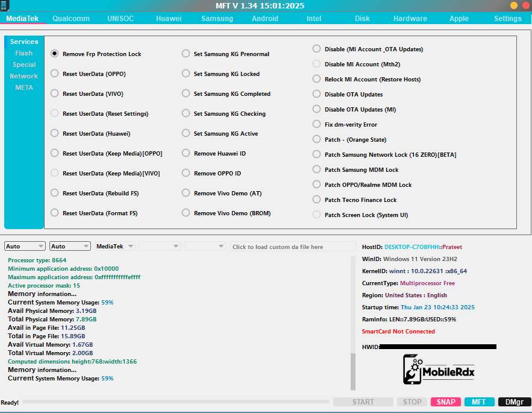This screenshot has width=532, height=413.
Task: Click the log panel vertical scrollbar
Action: [x=353, y=323]
